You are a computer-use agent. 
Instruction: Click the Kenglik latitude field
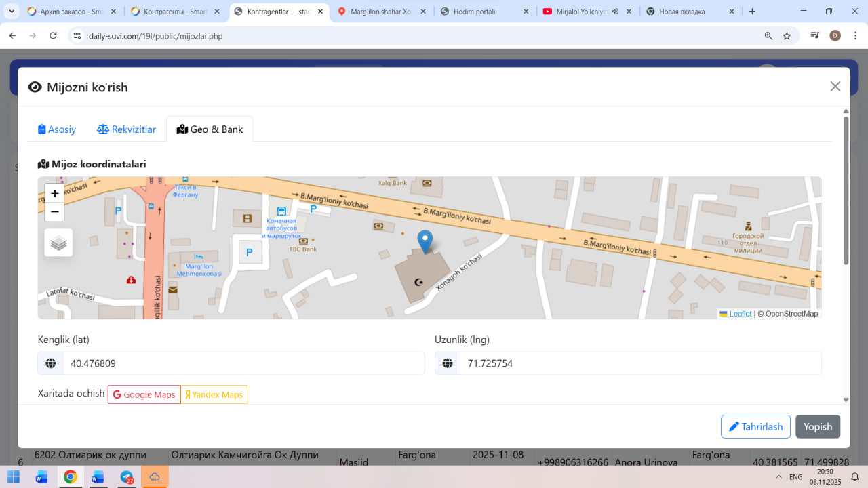[x=243, y=363]
